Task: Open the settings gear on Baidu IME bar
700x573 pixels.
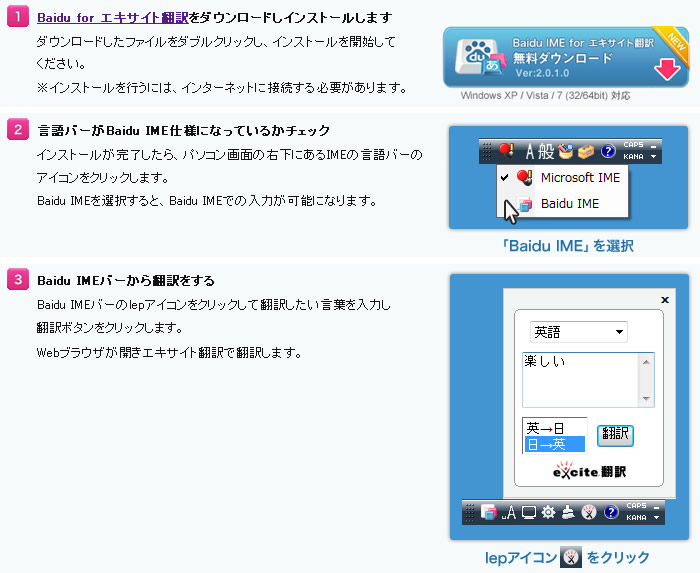Action: [x=548, y=513]
